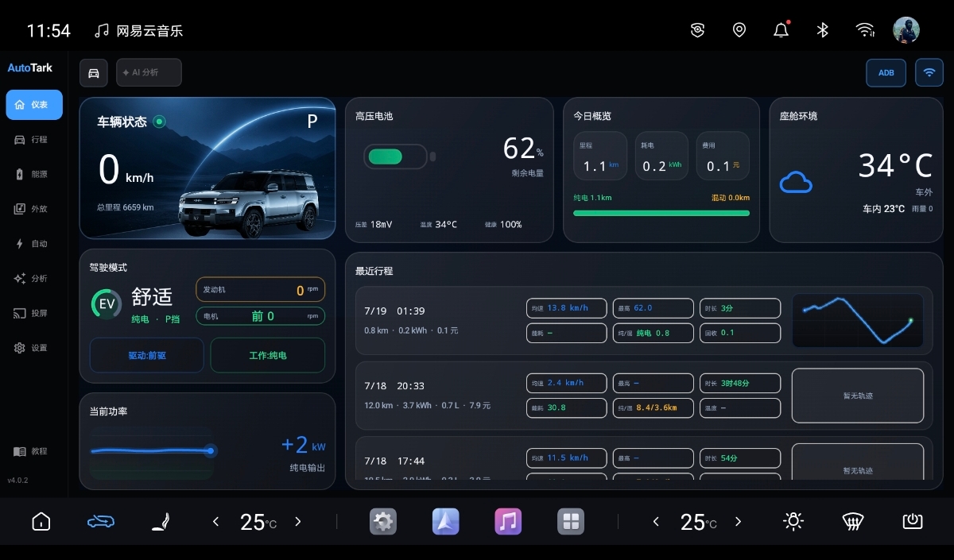Click the ADB button
Viewport: 954px width, 560px height.
pyautogui.click(x=886, y=72)
